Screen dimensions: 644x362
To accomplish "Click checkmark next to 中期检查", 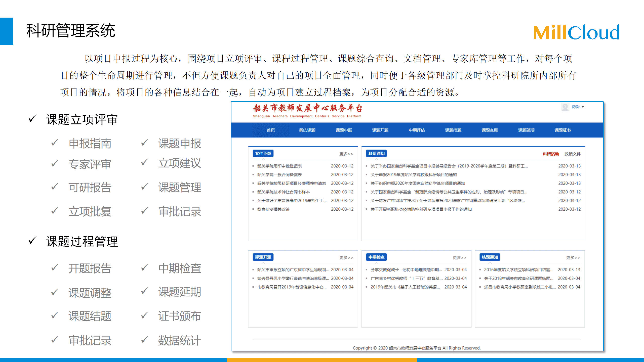I will click(144, 267).
